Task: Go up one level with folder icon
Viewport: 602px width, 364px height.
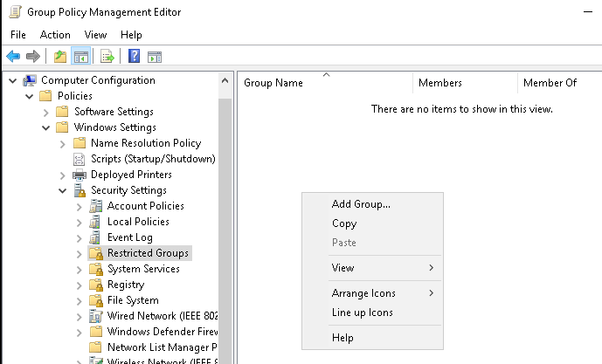Action: coord(60,57)
